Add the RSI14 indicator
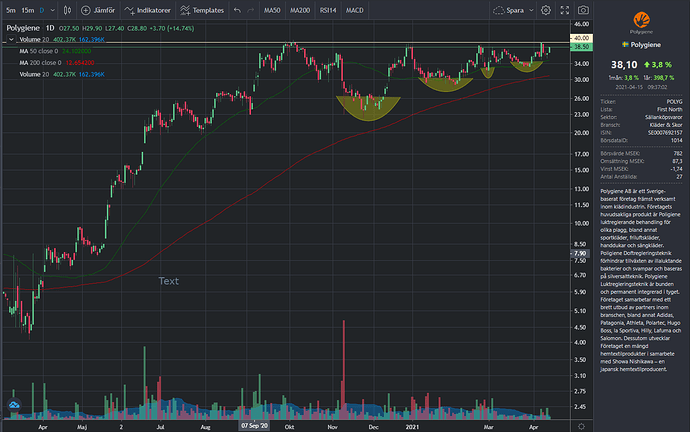690x432 pixels. tap(328, 10)
